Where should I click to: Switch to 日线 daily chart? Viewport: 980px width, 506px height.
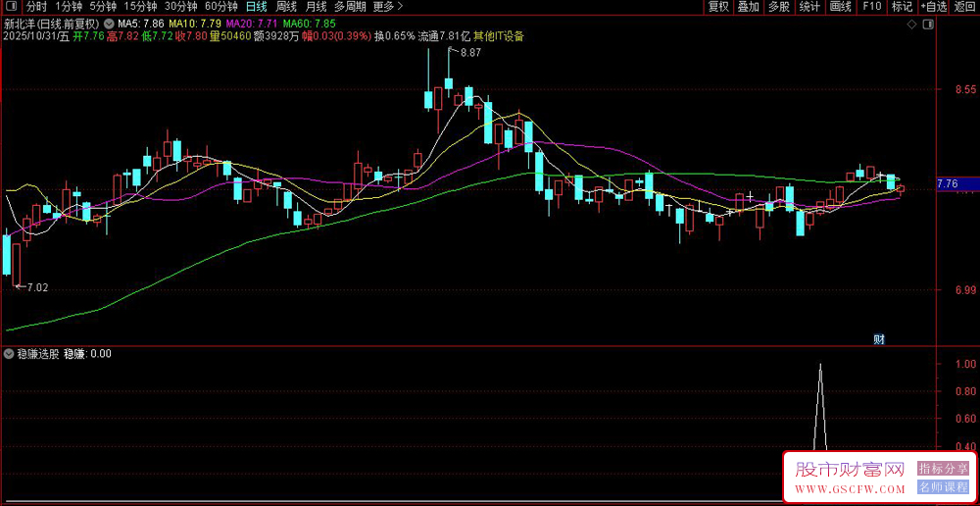point(256,7)
